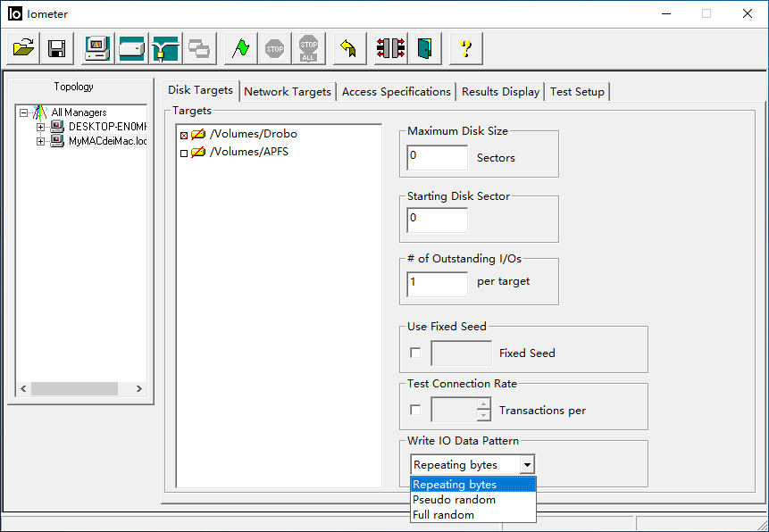Start tests green flag icon
The width and height of the screenshot is (769, 532).
(x=241, y=48)
